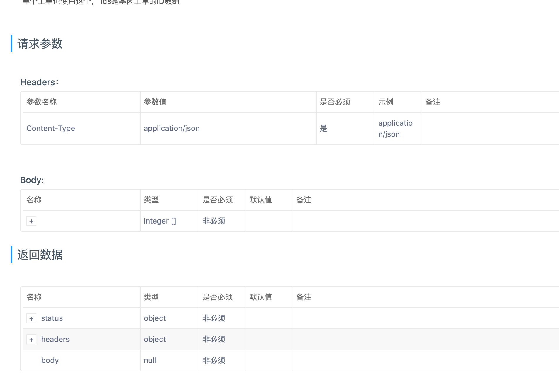The height and width of the screenshot is (392, 559).
Task: Click 是否必须 header in Body table
Action: (x=218, y=200)
